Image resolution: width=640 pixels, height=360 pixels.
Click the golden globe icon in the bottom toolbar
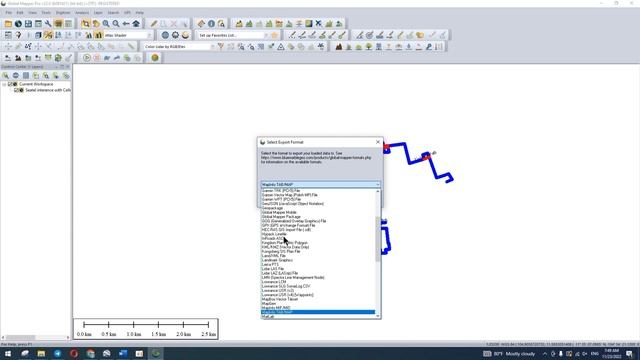(x=155, y=58)
